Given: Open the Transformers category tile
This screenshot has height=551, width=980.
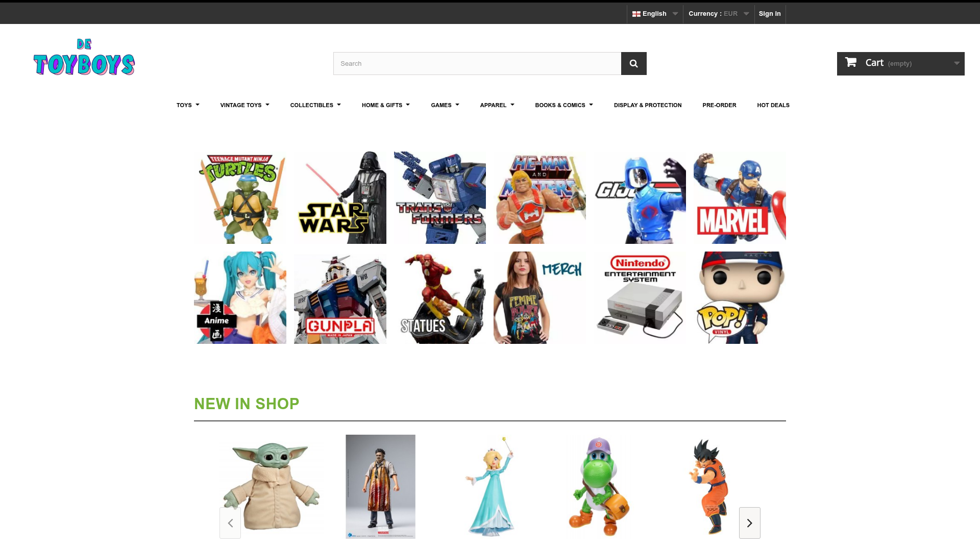Looking at the screenshot, I should pyautogui.click(x=440, y=197).
